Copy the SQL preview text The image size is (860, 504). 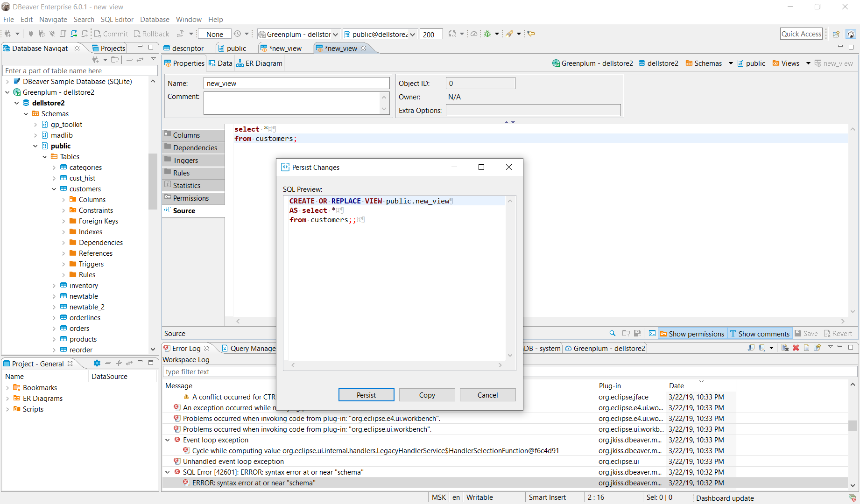427,395
